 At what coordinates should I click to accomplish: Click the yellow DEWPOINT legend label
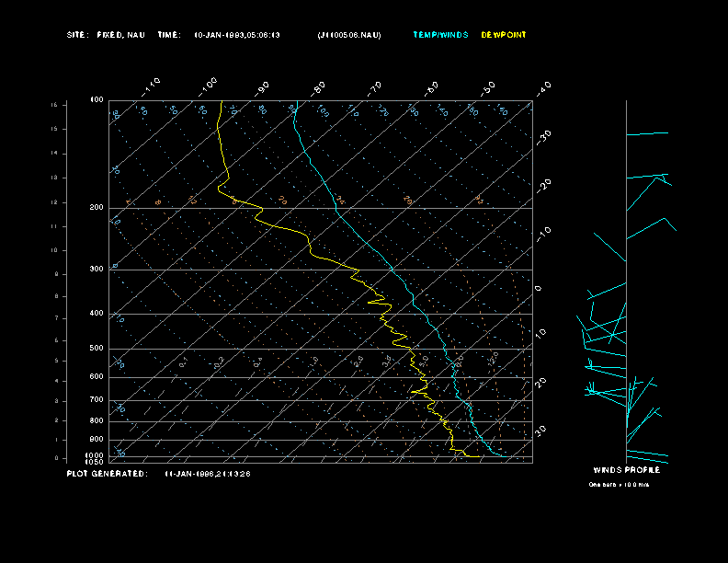point(504,35)
